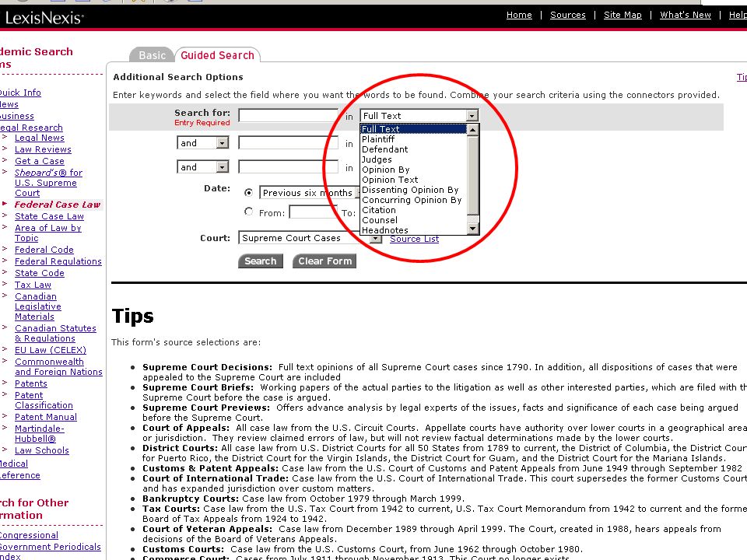Choose Headnotes in the dropdown list

click(413, 230)
